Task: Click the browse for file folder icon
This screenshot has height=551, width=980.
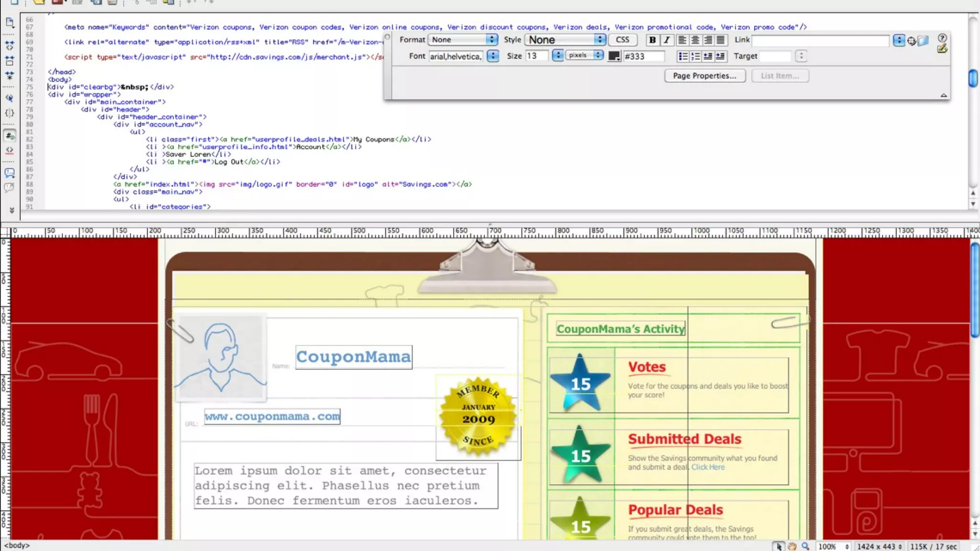Action: (924, 41)
